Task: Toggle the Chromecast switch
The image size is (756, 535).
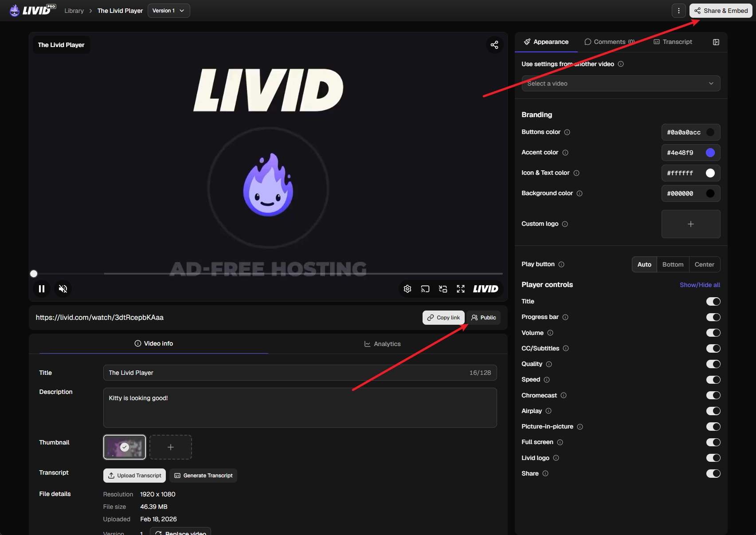Action: (x=713, y=395)
